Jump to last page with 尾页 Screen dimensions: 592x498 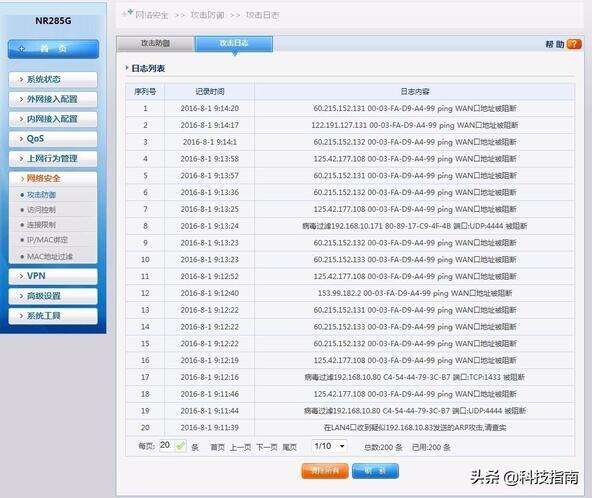290,447
